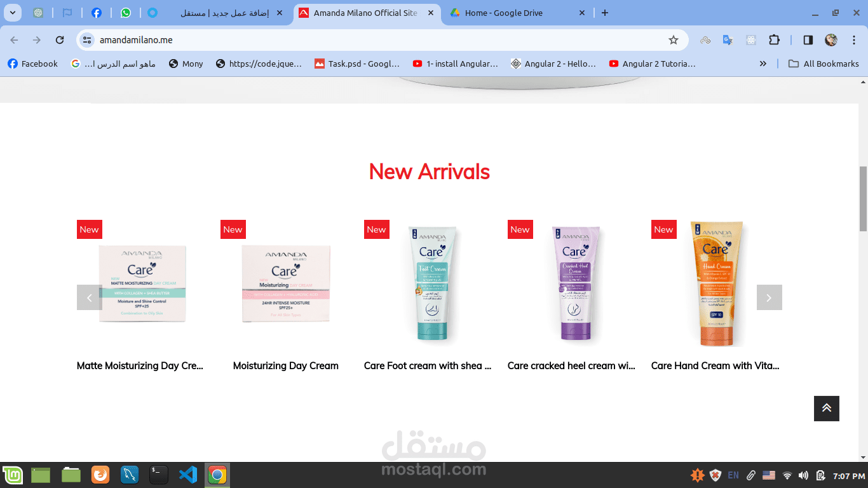Open MySQL Workbench from the taskbar

click(x=130, y=475)
